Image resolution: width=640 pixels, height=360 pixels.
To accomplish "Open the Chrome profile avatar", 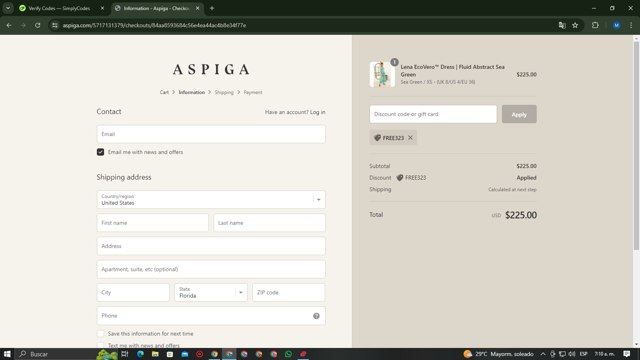I will (616, 25).
